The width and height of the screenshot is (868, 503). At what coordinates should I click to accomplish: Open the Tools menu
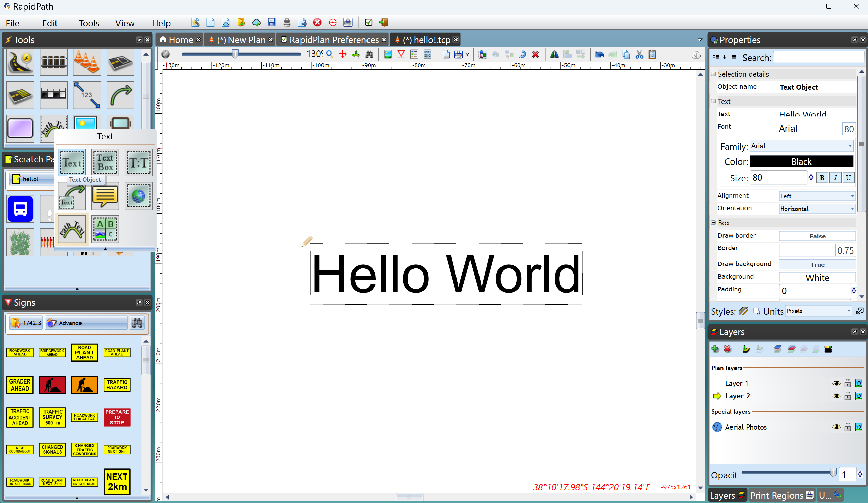(89, 23)
